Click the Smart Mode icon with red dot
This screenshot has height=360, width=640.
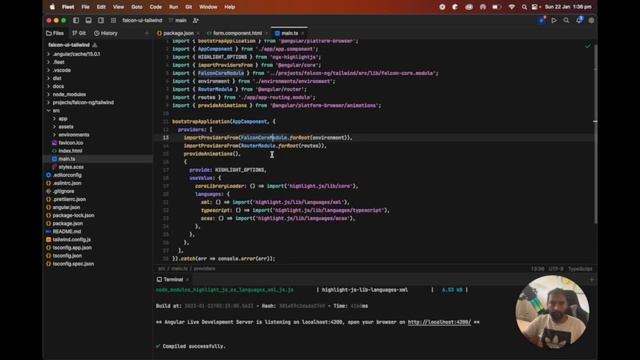click(x=542, y=20)
